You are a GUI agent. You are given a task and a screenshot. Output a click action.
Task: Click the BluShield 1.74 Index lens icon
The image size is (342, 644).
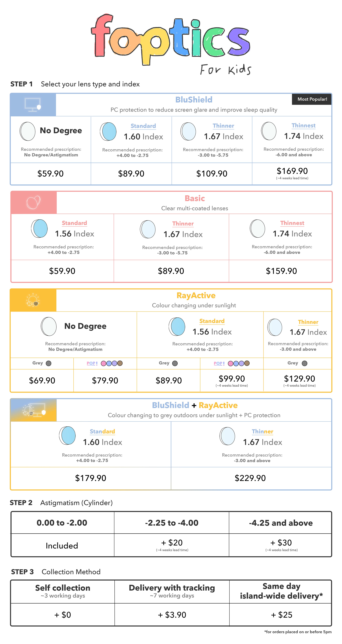pos(269,131)
